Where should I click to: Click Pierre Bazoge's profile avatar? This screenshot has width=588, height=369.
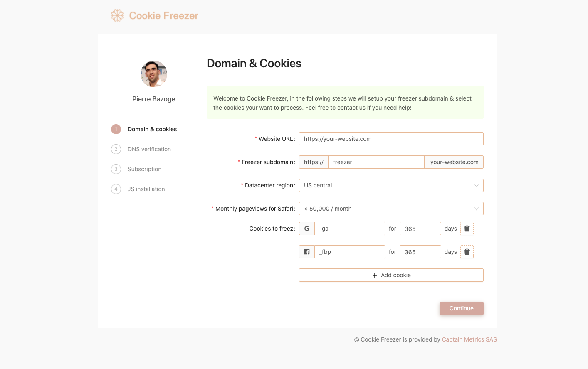pos(154,73)
